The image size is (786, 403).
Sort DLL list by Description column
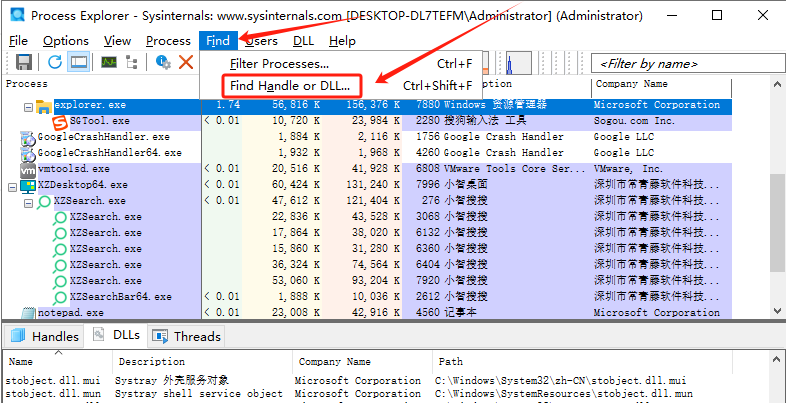(203, 361)
